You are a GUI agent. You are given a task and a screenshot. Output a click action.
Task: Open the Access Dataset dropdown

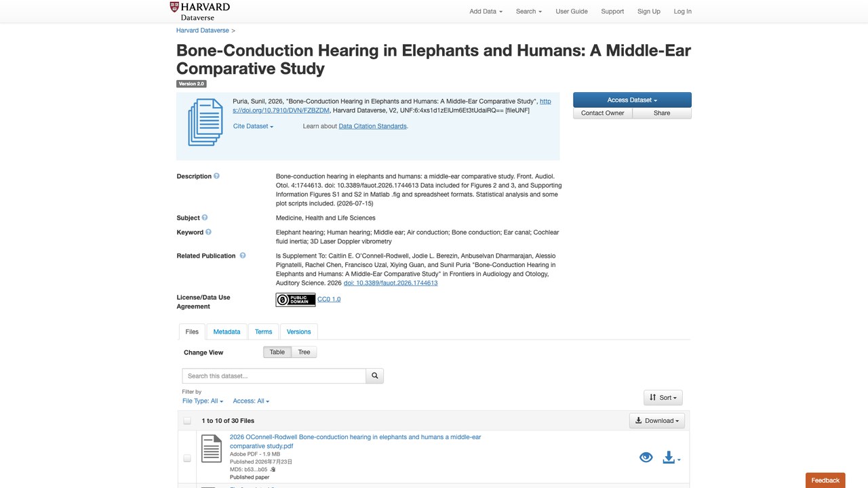632,100
